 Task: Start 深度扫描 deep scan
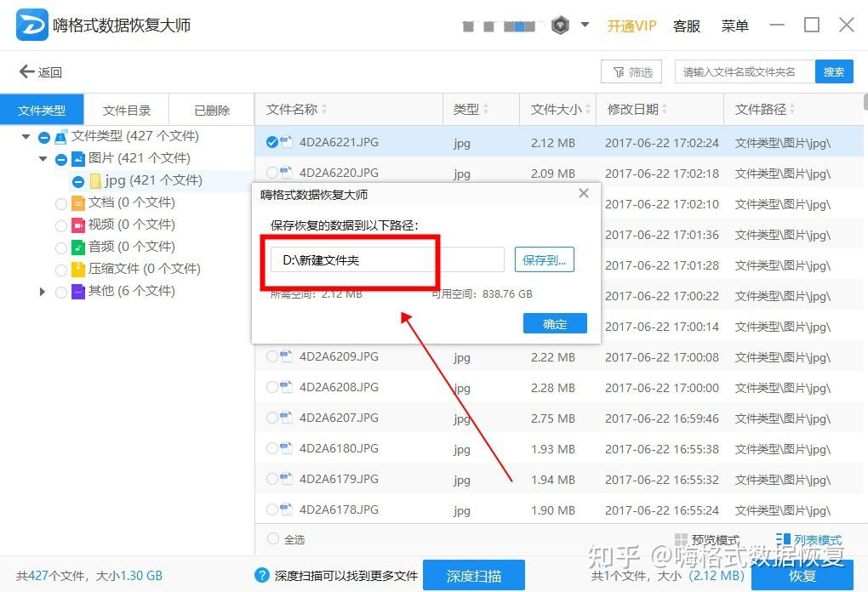coord(474,575)
